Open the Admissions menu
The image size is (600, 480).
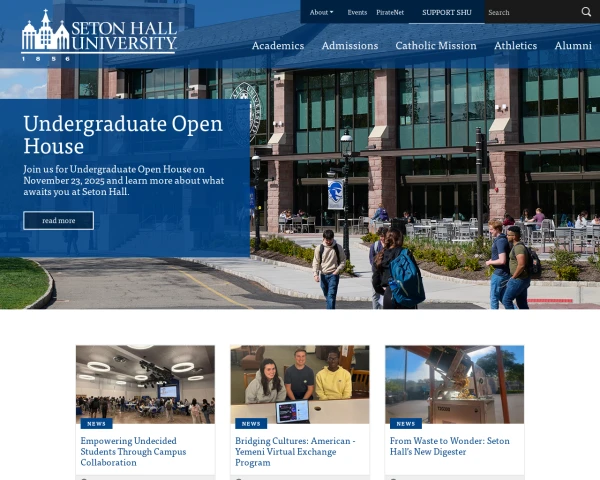coord(350,46)
